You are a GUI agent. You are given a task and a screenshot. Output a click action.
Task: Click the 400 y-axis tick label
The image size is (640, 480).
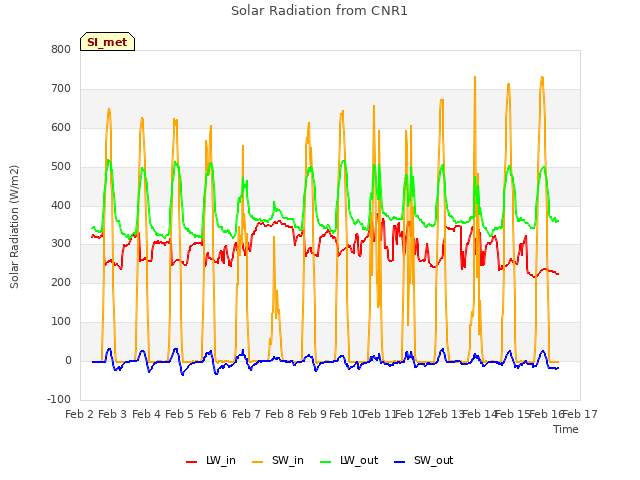point(61,205)
